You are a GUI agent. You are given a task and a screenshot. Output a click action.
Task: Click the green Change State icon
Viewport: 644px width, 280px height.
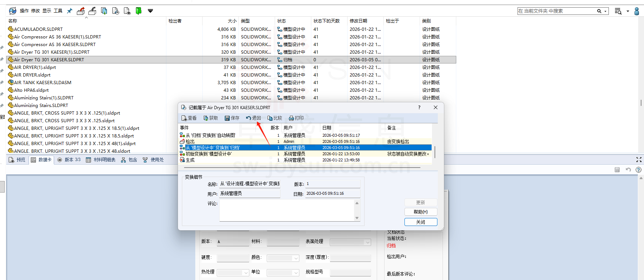click(138, 11)
